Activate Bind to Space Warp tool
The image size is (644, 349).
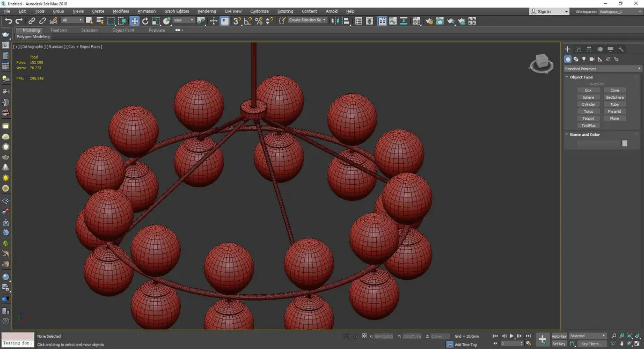coord(54,21)
